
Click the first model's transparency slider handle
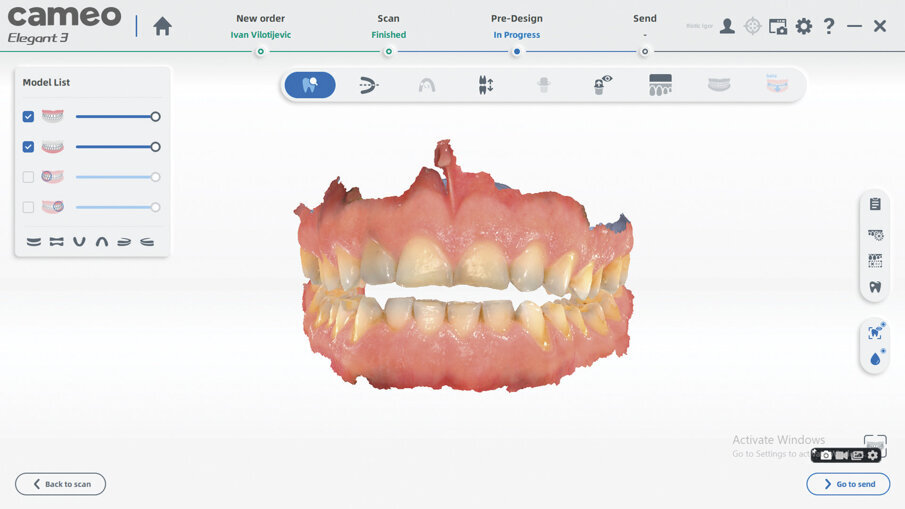coord(155,117)
